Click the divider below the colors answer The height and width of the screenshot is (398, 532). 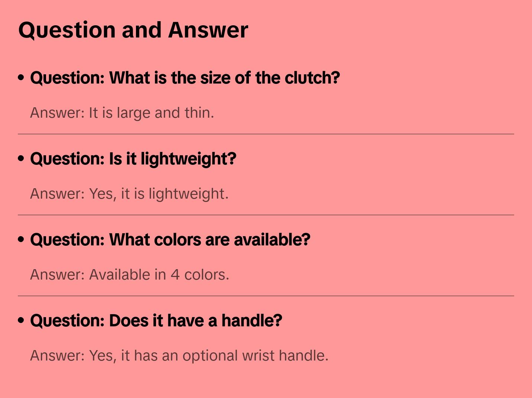[x=266, y=296]
